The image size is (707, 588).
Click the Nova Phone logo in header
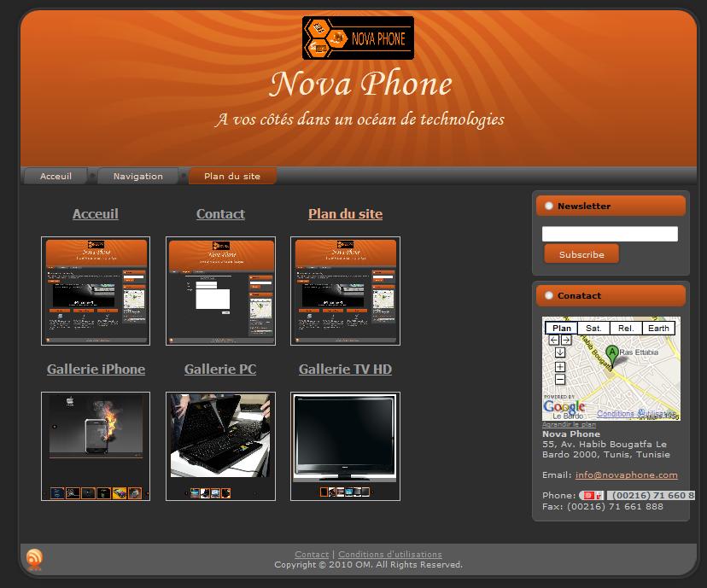358,38
